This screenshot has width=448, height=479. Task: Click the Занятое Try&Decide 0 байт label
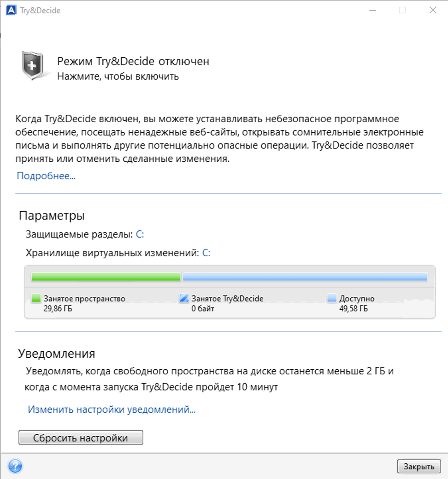(227, 303)
